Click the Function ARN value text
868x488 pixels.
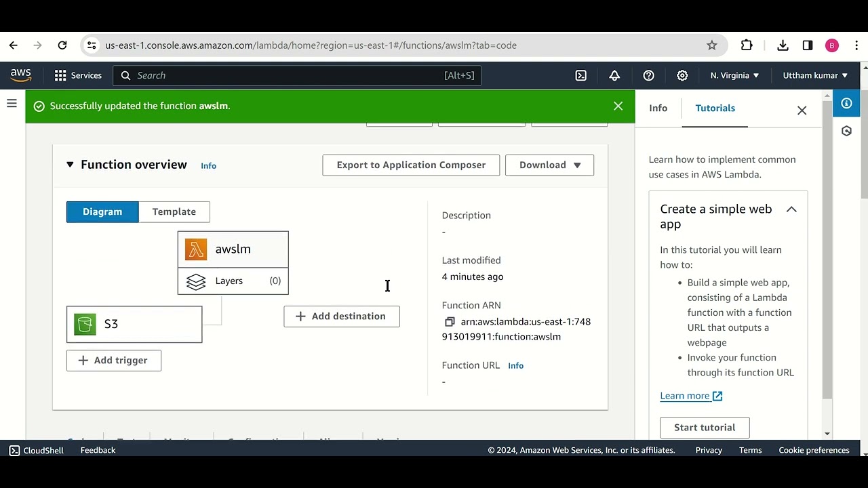[x=516, y=329]
